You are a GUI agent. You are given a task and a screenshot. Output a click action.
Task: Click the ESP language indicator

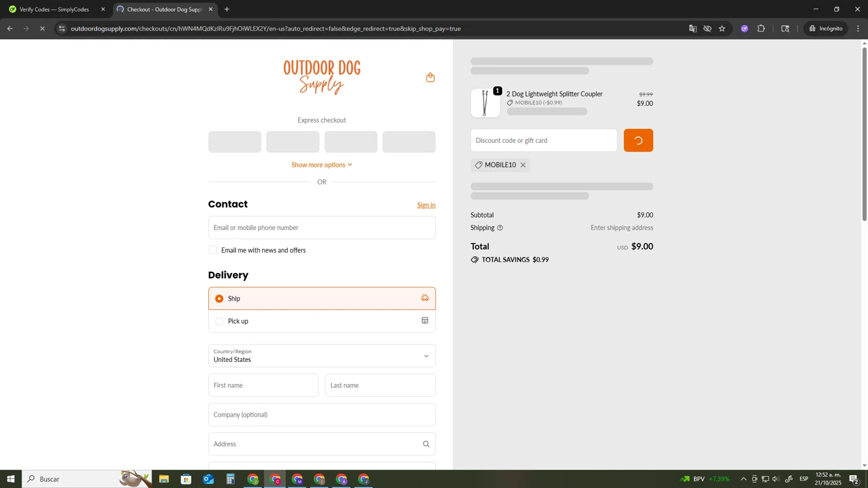pos(804,479)
